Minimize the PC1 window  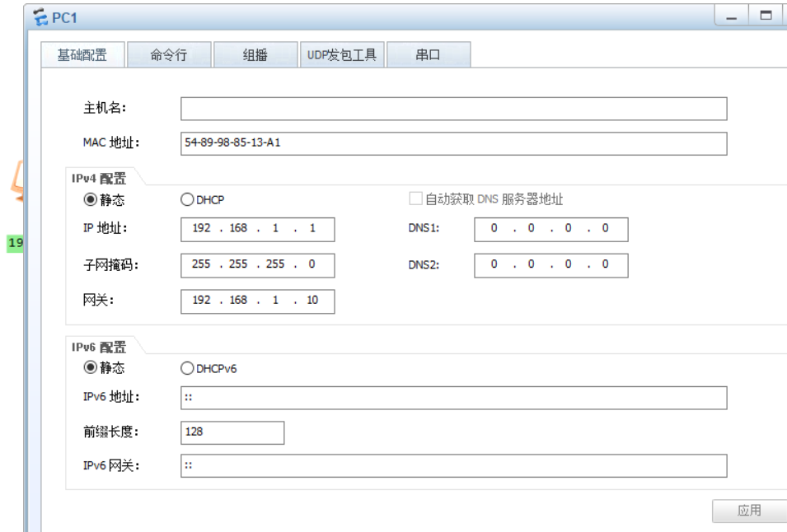point(732,16)
